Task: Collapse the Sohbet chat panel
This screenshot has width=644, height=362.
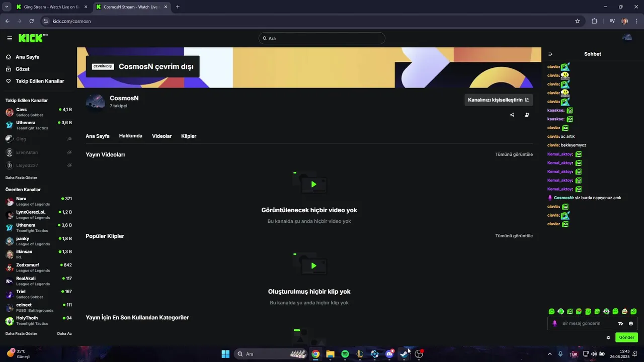Action: [x=550, y=54]
